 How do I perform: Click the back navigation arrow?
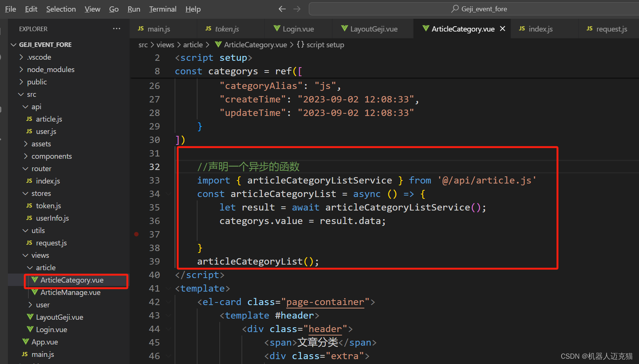tap(282, 9)
